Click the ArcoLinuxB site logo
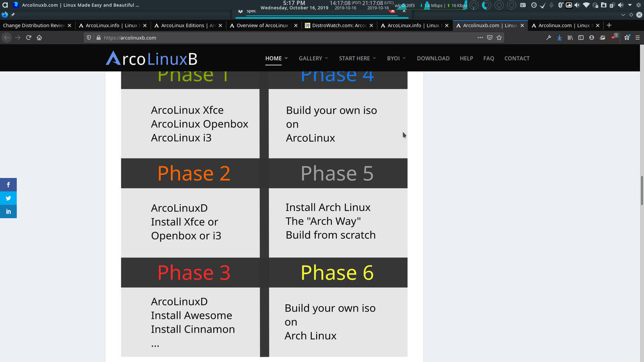 coord(151,59)
